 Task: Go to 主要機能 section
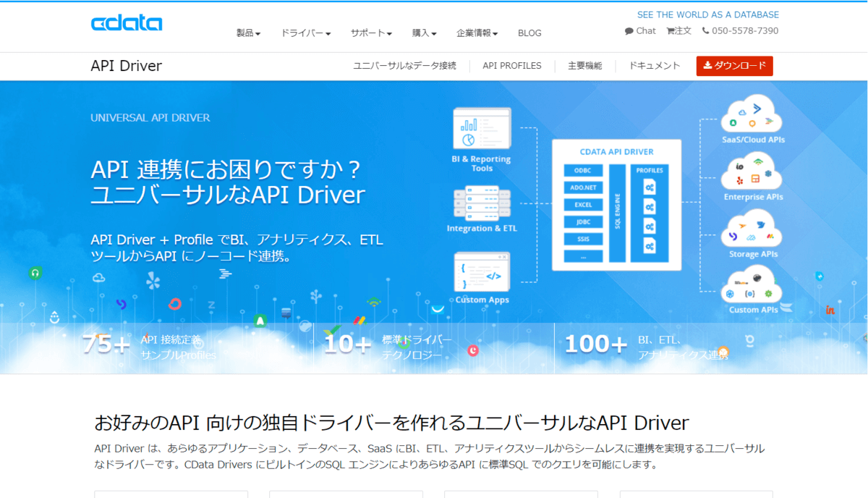click(584, 66)
